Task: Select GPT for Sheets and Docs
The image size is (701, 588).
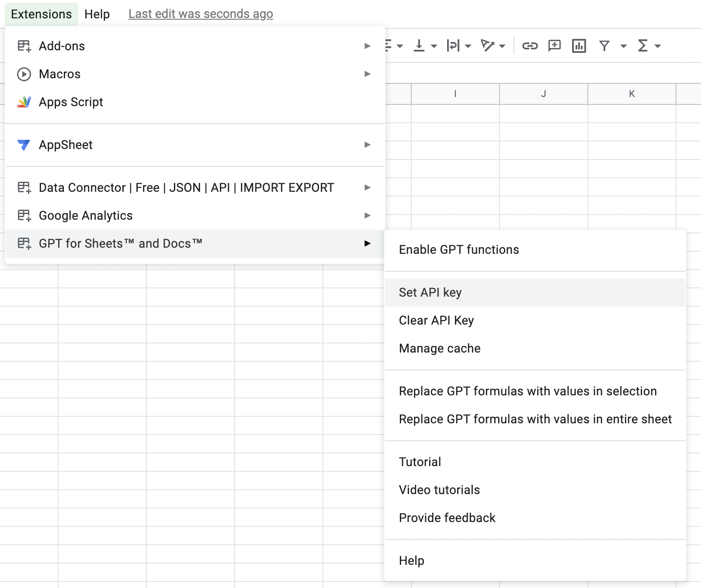Action: coord(195,243)
